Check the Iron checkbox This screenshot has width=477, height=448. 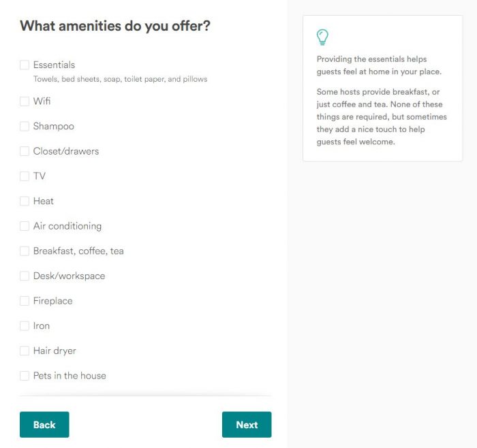25,326
